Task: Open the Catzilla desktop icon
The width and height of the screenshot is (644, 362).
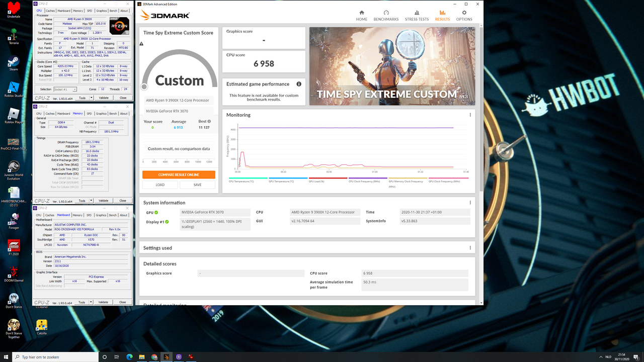Action: [x=42, y=327]
